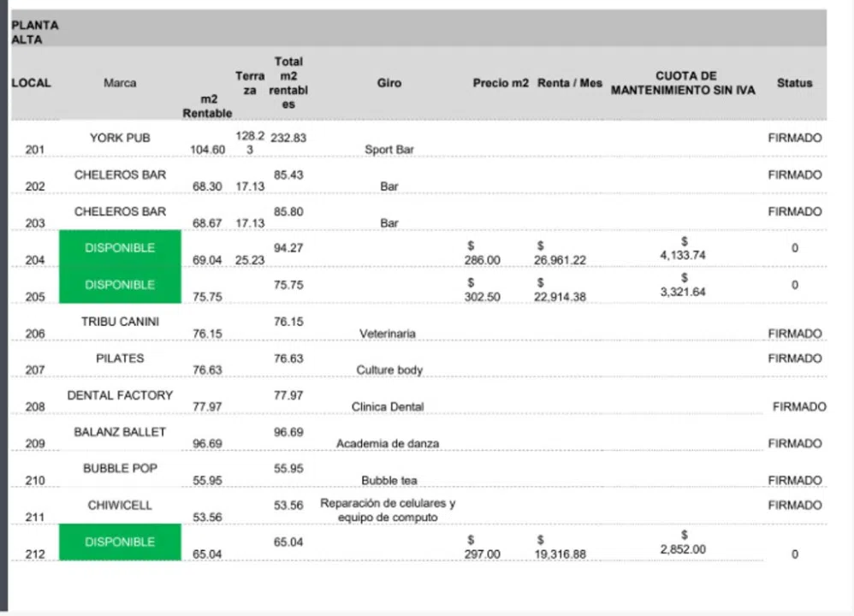Select the Giro column header
Screen dimensions: 854x616
388,83
